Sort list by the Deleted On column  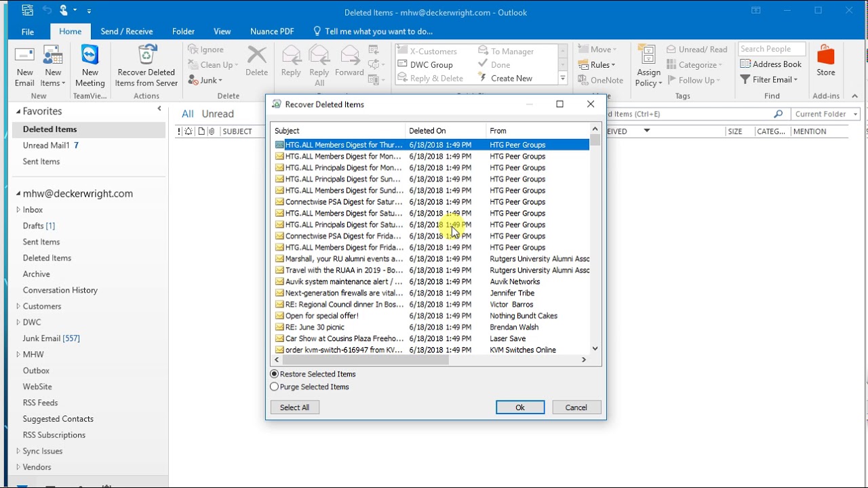446,131
